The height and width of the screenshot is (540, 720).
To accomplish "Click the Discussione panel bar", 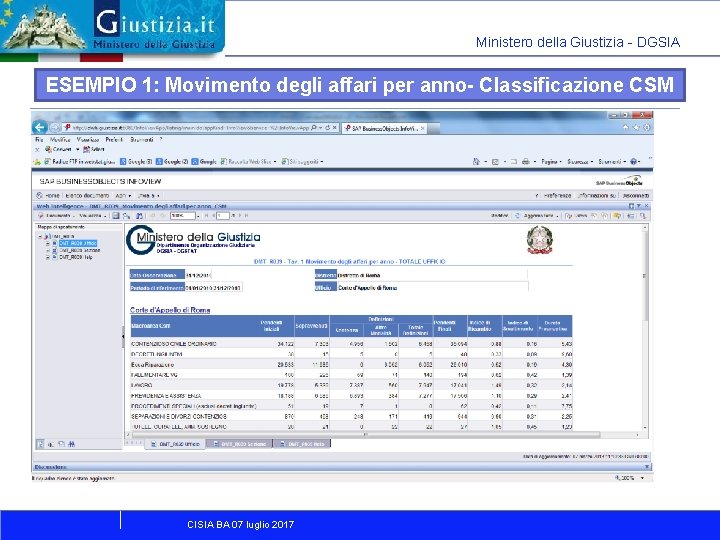I will (341, 467).
